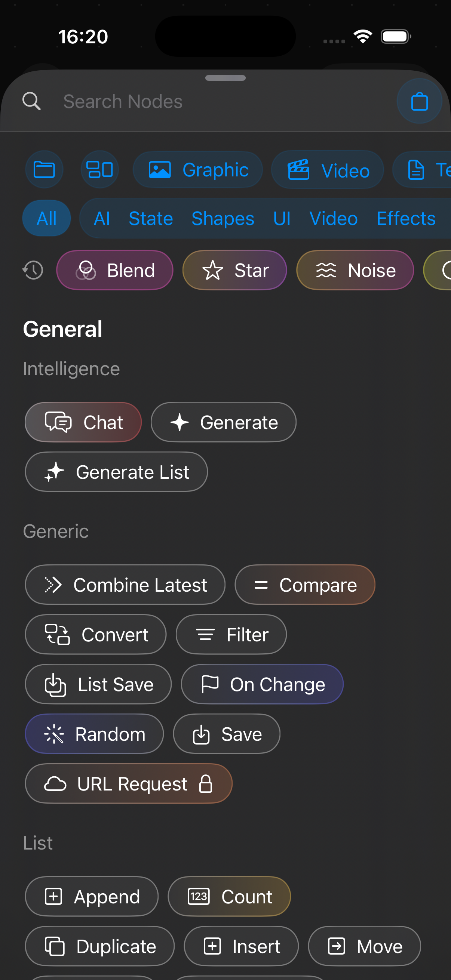The image size is (451, 980).
Task: Select the All category filter
Action: pyautogui.click(x=46, y=218)
